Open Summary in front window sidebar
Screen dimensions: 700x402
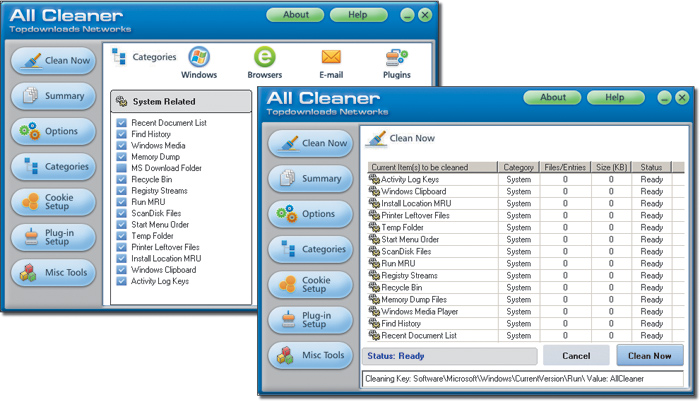311,179
